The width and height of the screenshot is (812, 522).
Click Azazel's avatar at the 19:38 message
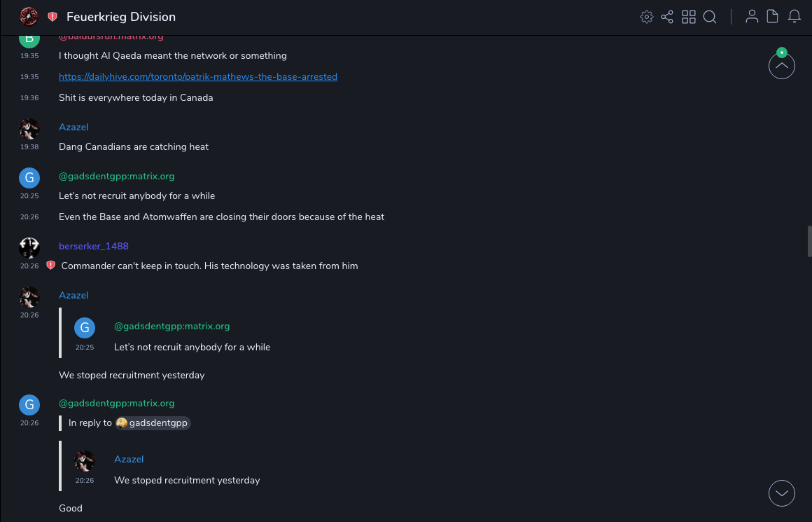(x=29, y=128)
